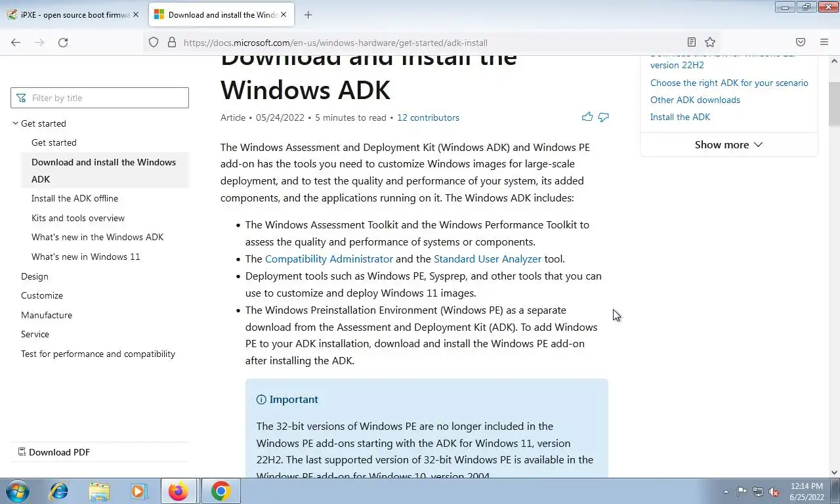The height and width of the screenshot is (504, 840).
Task: Switch to the iPXE open source tab
Action: (72, 14)
